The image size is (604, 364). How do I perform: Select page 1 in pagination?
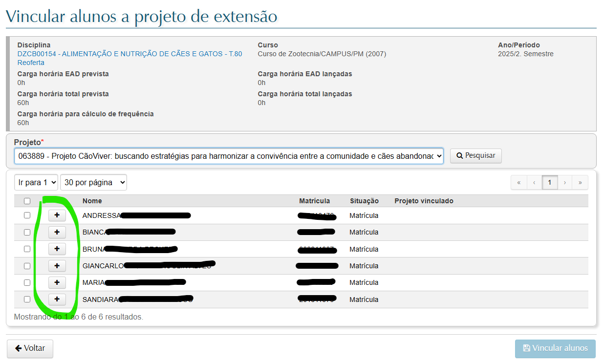point(550,183)
